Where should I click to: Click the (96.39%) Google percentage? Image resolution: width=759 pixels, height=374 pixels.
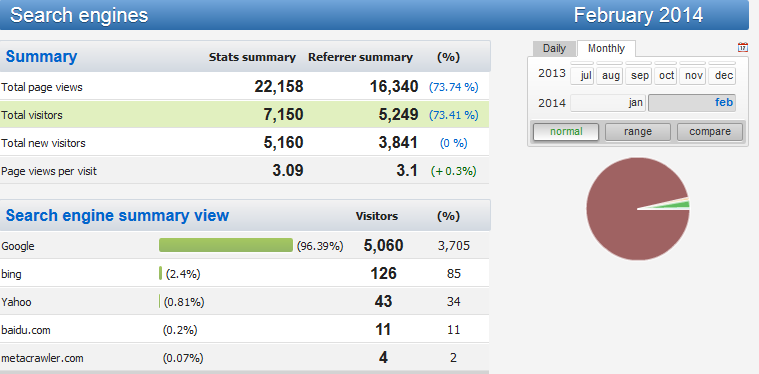point(320,246)
